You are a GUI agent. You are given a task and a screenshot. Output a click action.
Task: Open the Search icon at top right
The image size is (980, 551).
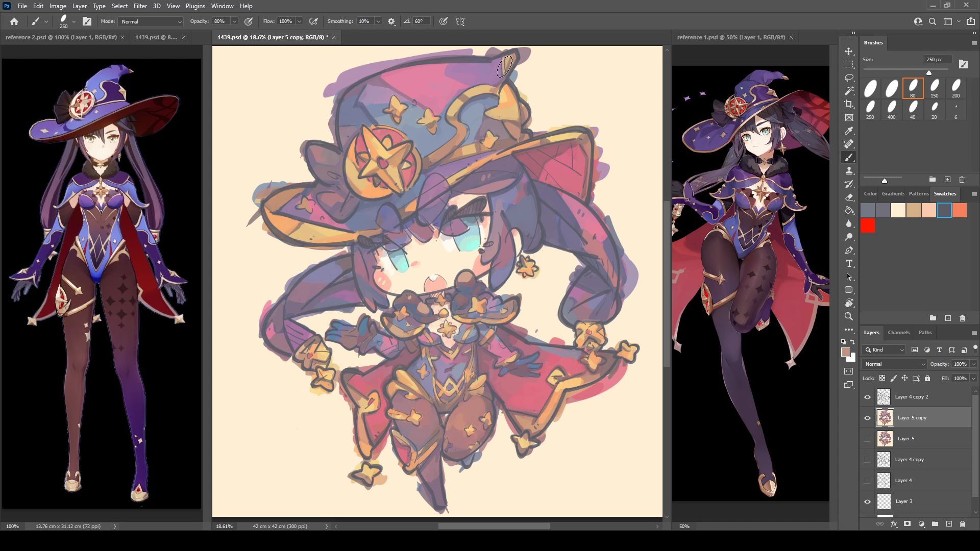pyautogui.click(x=933, y=21)
